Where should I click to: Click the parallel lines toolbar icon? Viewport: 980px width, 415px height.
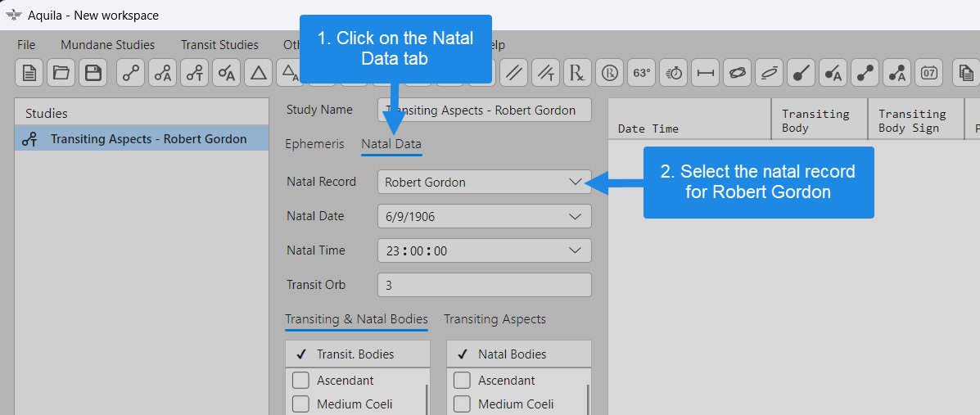tap(514, 73)
